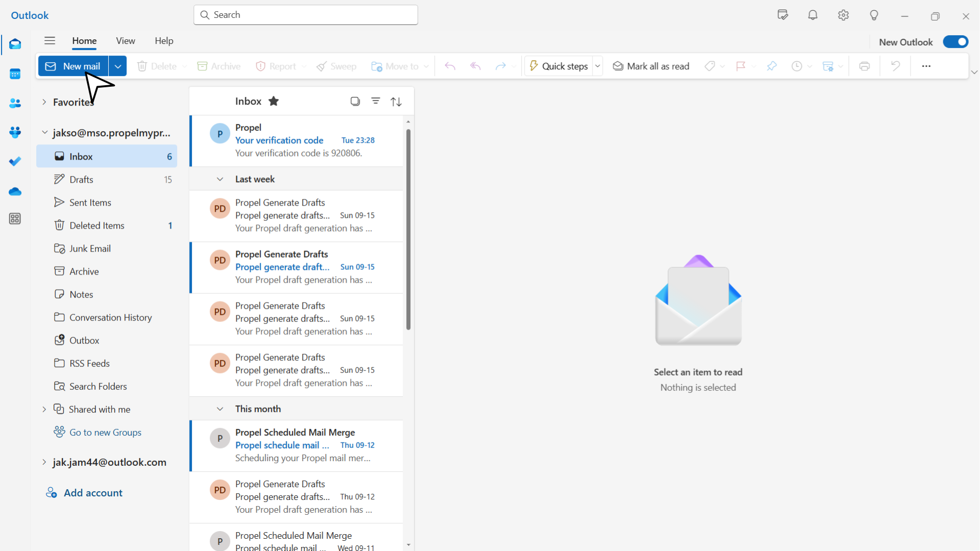
Task: Select the Search Folders item
Action: [x=107, y=386]
